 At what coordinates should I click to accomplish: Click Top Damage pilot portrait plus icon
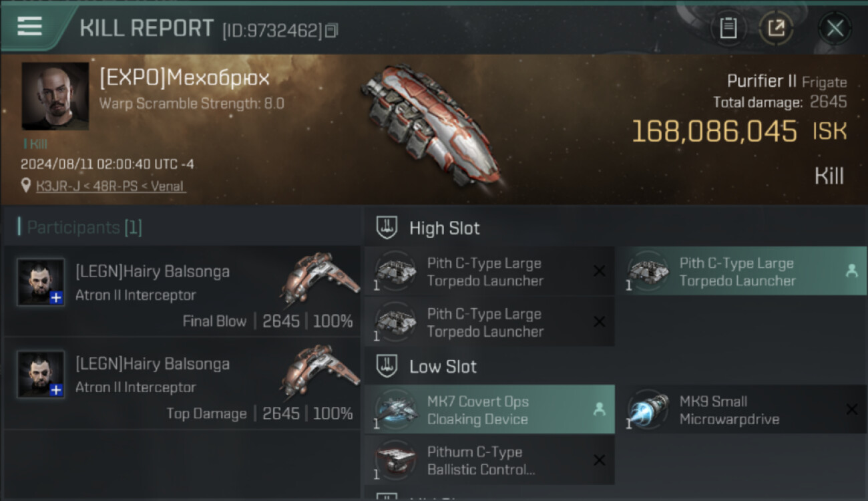57,390
